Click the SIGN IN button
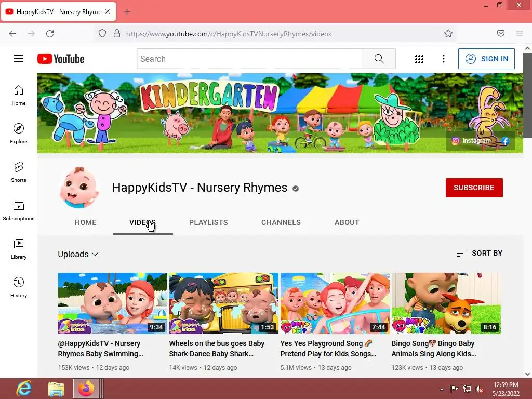 point(486,59)
